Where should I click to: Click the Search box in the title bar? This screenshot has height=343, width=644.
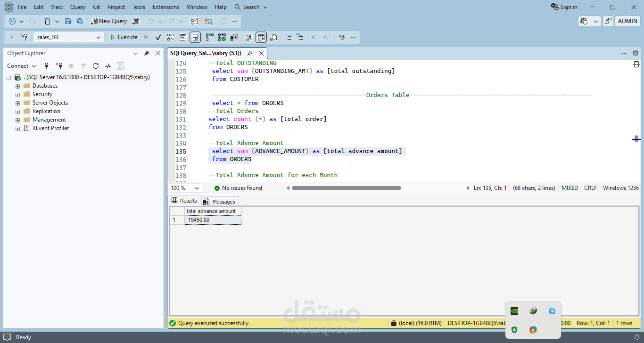point(251,7)
